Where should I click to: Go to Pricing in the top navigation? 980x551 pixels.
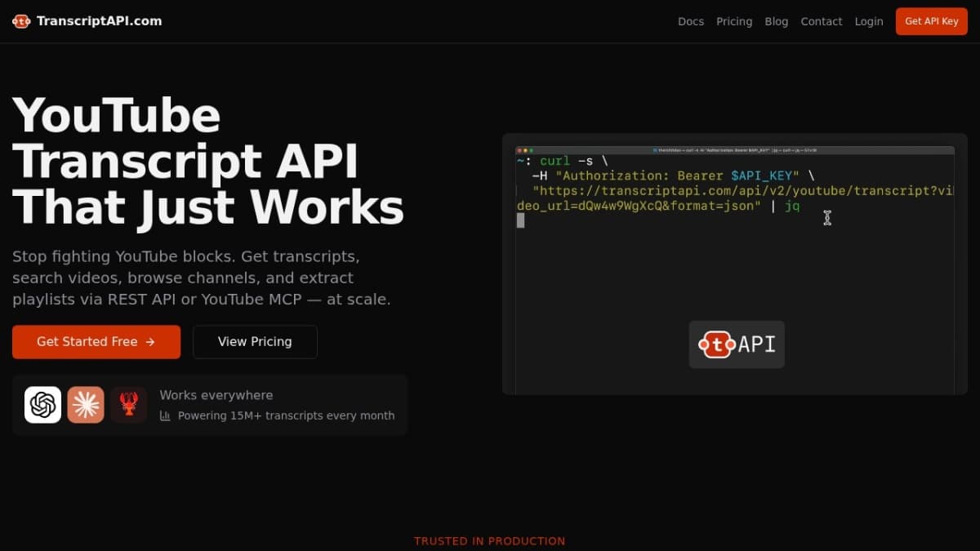(x=734, y=21)
